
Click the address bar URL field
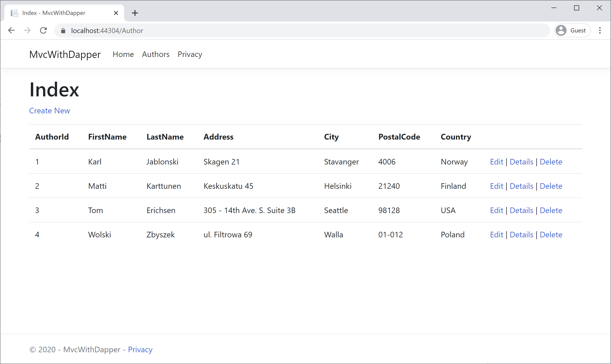tap(295, 30)
